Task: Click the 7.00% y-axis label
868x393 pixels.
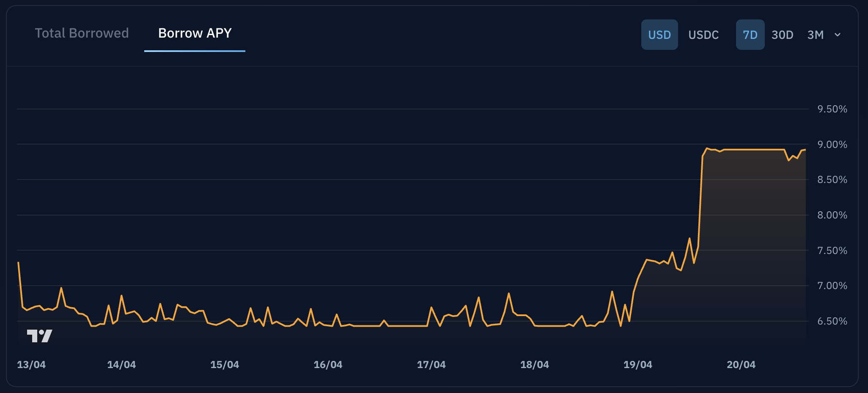Action: pyautogui.click(x=832, y=286)
